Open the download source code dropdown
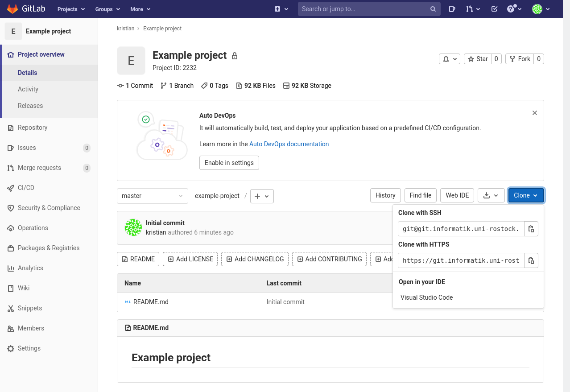The image size is (570, 392). (x=491, y=195)
